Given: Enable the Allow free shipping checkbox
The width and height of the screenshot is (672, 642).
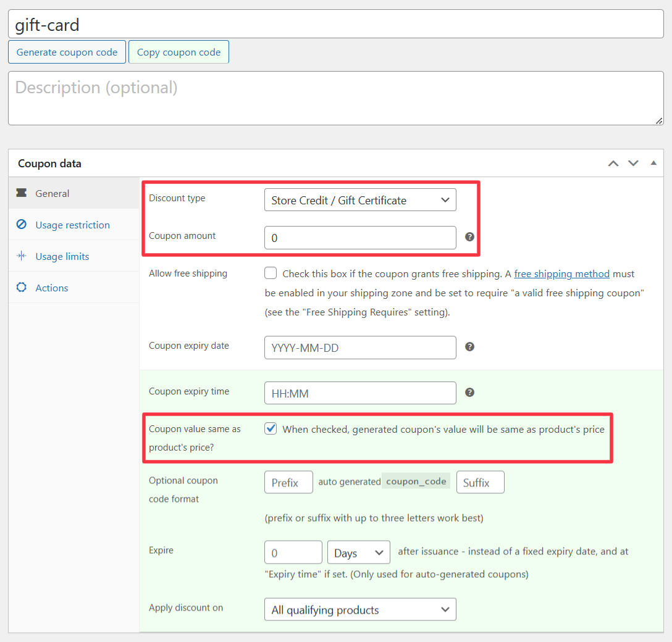Looking at the screenshot, I should pos(271,273).
